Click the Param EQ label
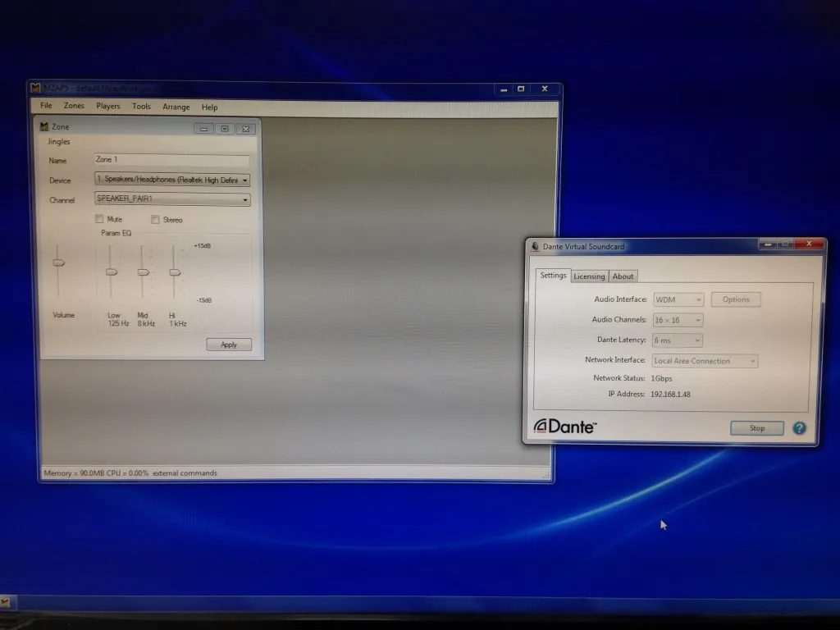The height and width of the screenshot is (630, 840). (x=116, y=233)
